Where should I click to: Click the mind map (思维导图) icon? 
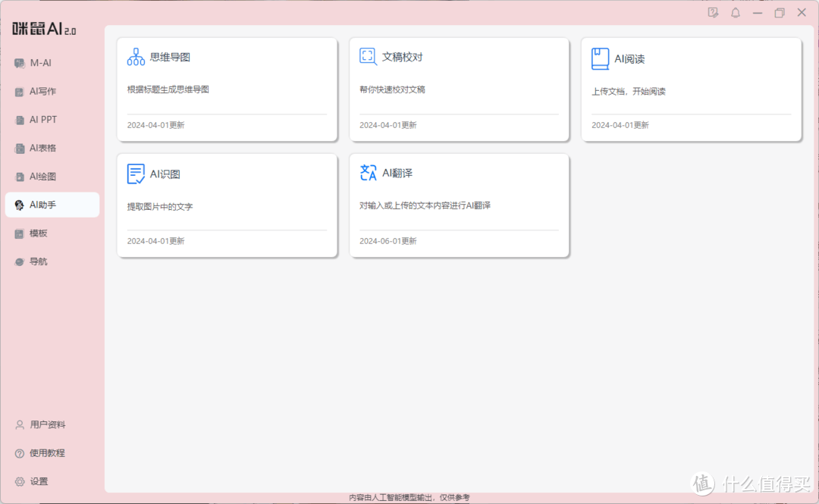click(x=136, y=57)
